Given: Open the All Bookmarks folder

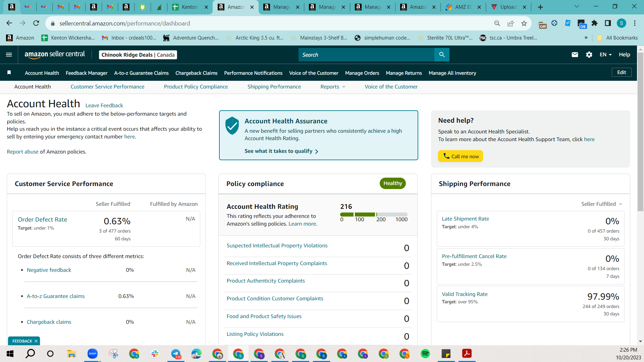Looking at the screenshot, I should pyautogui.click(x=617, y=38).
